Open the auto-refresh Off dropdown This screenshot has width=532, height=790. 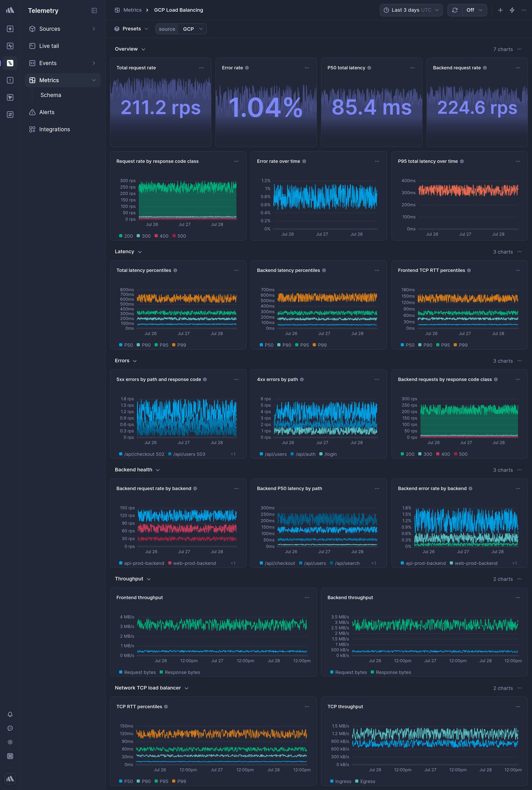tap(475, 10)
